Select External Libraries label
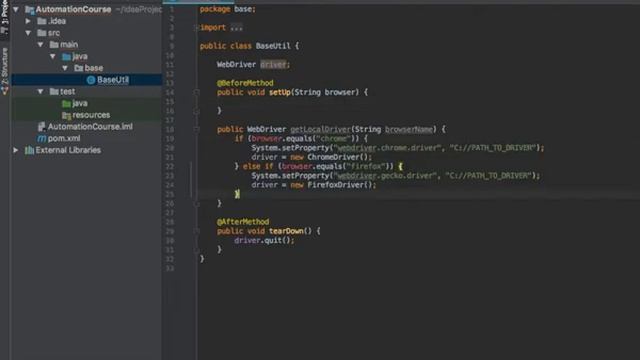 pos(68,150)
